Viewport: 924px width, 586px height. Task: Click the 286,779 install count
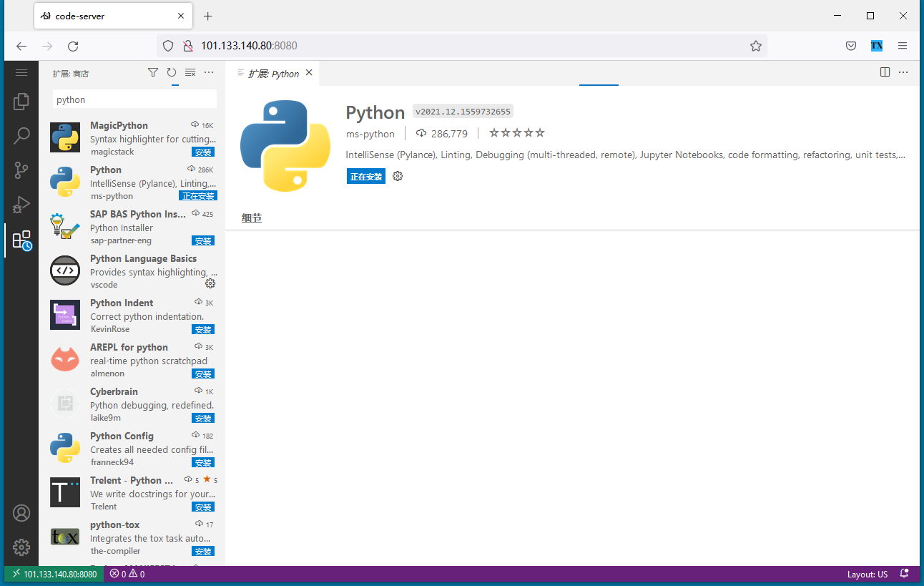click(442, 134)
